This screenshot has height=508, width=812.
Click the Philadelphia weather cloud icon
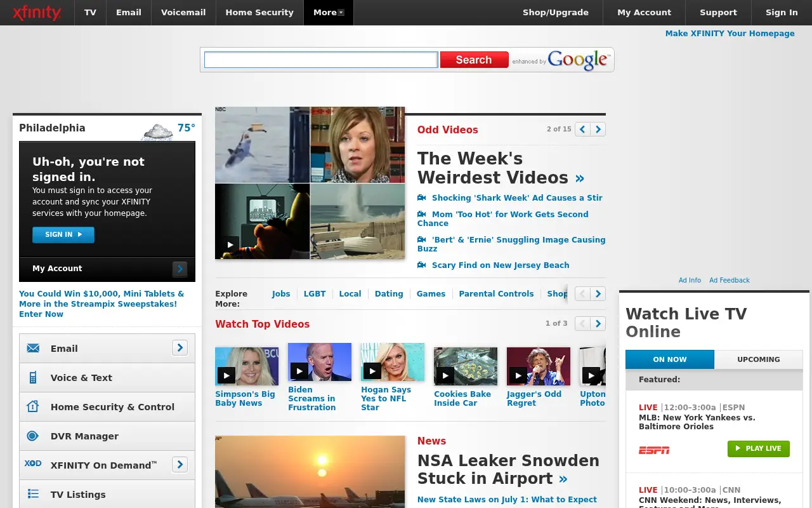click(158, 131)
